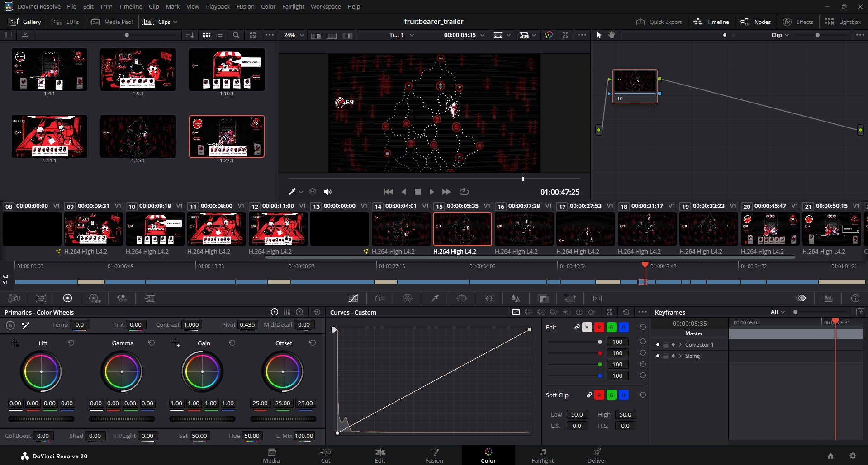Open the Power Window palette

tap(462, 298)
